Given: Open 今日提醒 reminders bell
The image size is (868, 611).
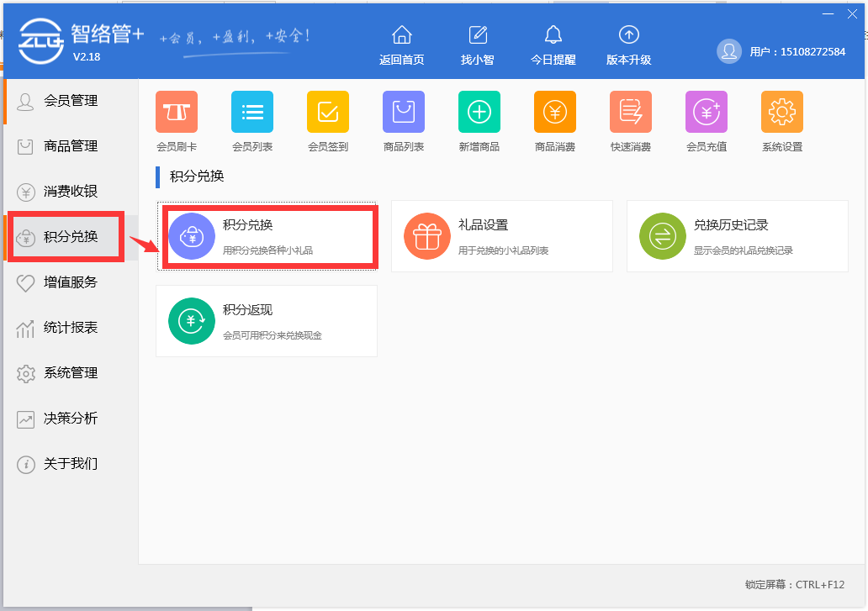Looking at the screenshot, I should pos(553,42).
